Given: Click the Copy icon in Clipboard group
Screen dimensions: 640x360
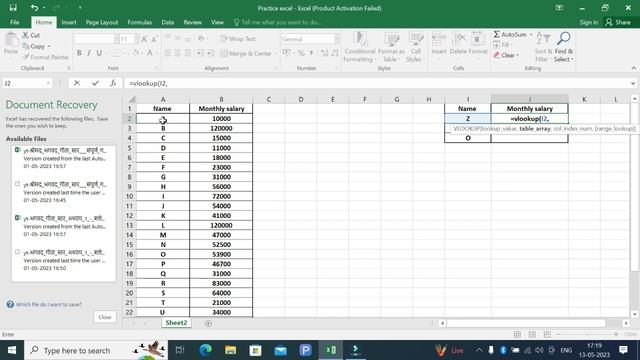Looking at the screenshot, I should 26,46.
